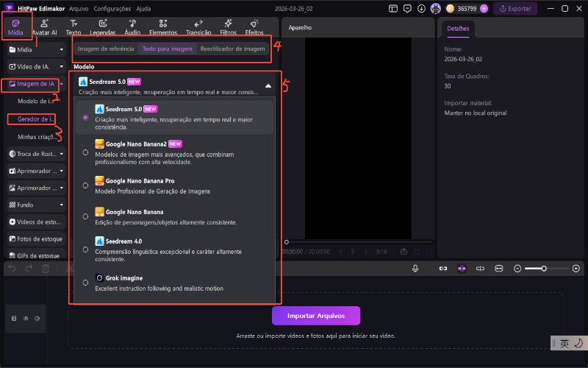Zoom out timeline with minus icon

[x=517, y=269]
